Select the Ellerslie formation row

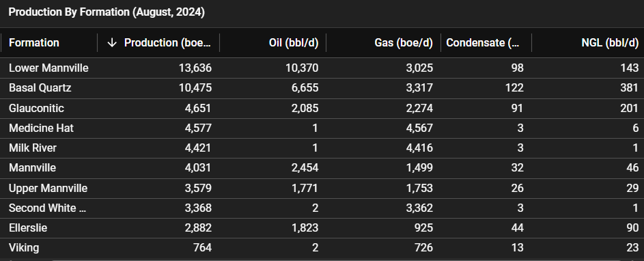click(x=322, y=228)
